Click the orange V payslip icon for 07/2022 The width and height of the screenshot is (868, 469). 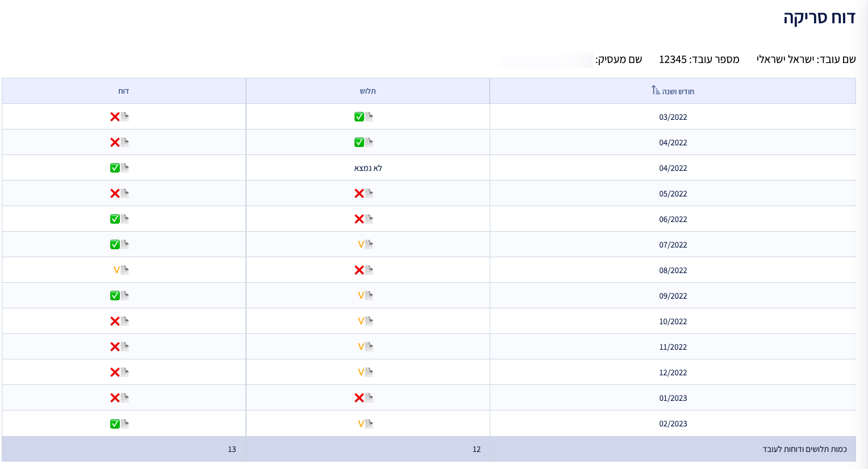click(365, 245)
